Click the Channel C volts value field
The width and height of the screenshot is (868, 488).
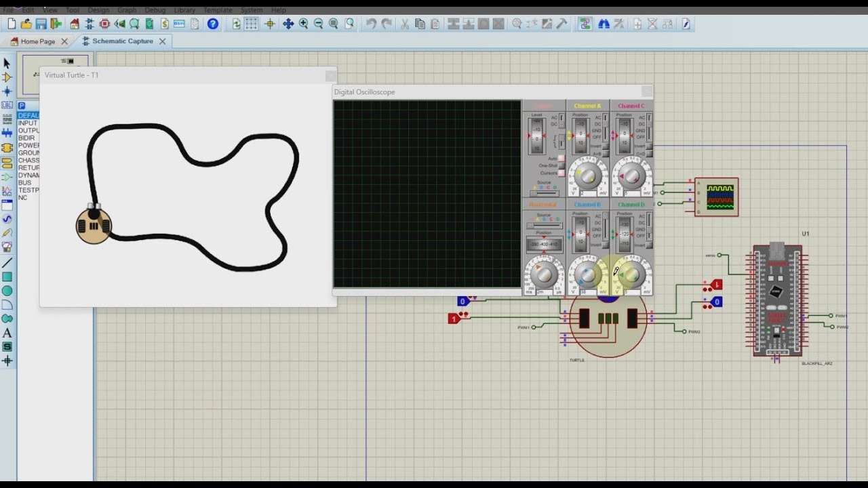(x=632, y=193)
